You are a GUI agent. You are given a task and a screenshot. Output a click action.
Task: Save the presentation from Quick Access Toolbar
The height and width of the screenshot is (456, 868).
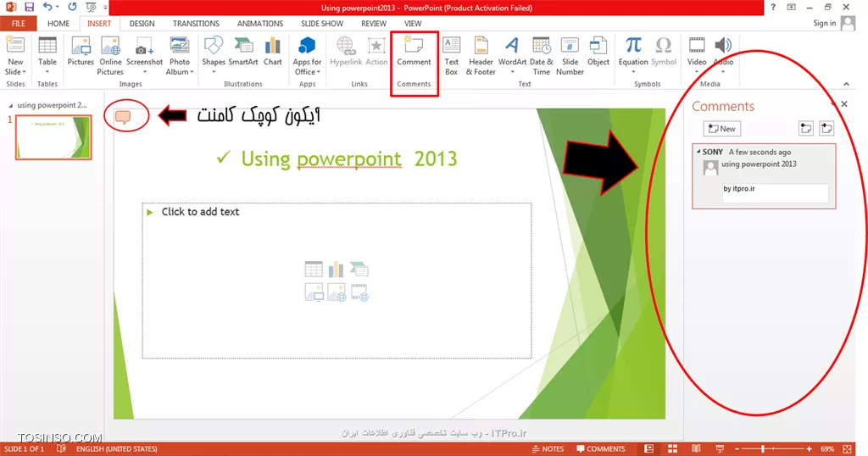(x=29, y=7)
